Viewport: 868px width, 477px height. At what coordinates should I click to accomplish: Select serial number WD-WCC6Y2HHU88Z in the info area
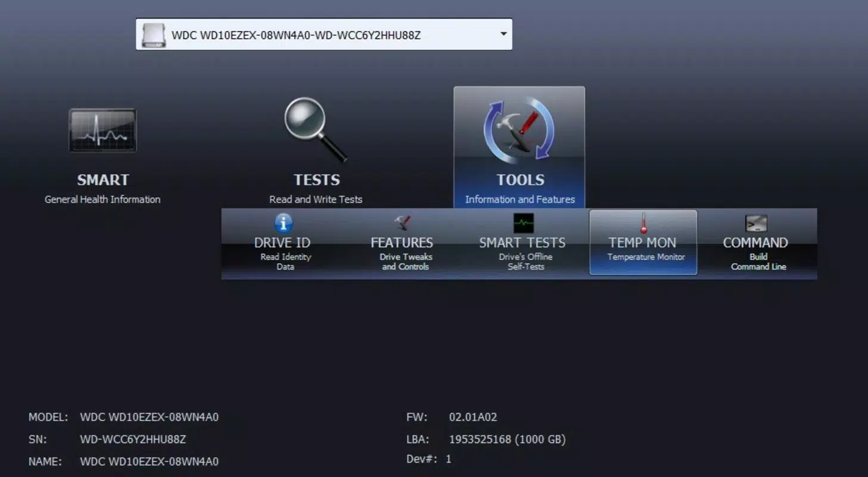tap(133, 439)
